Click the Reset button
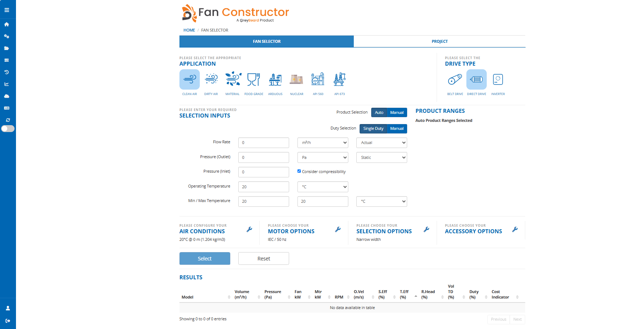Viewport: 644px width, 329px height. pyautogui.click(x=264, y=259)
